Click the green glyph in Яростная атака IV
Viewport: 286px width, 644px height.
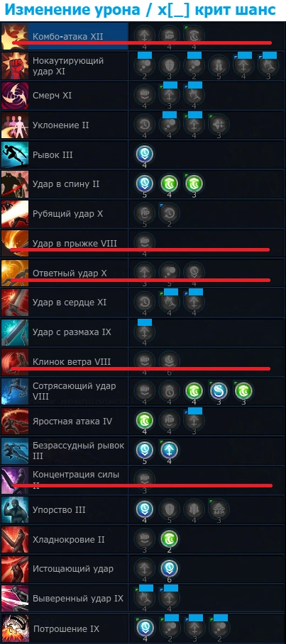point(145,421)
